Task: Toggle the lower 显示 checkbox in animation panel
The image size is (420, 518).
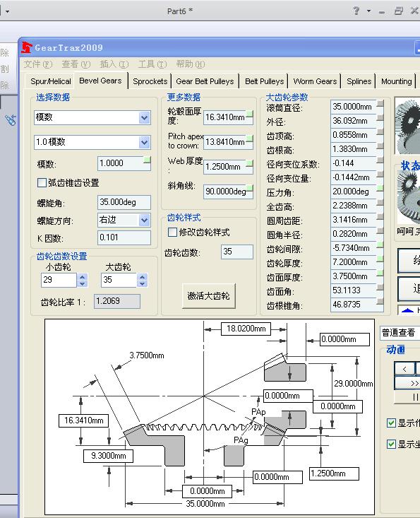Action: click(391, 444)
